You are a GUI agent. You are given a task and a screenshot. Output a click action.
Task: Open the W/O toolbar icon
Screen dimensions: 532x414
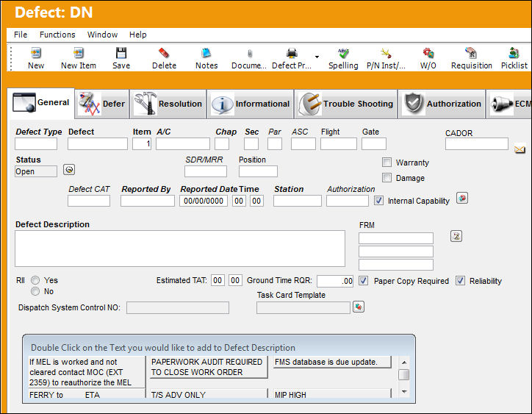coord(428,54)
